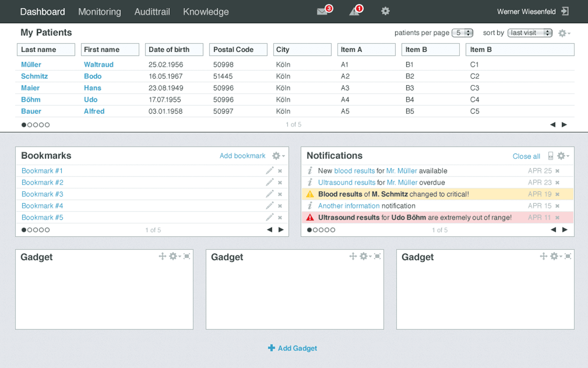Dismiss the Udo Böhm ultrasound notification
The image size is (588, 368).
point(557,217)
